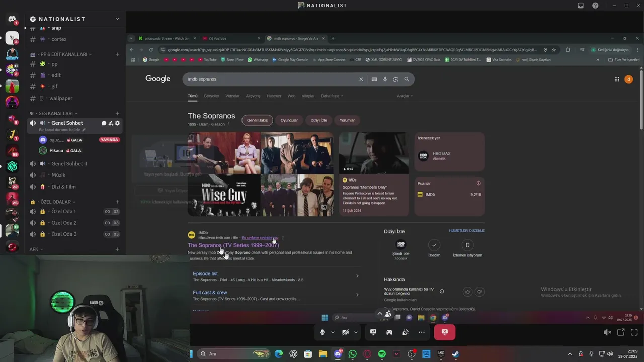Show hidden icons in Windows system tray
Screen dimensions: 644x362
[x=570, y=354]
